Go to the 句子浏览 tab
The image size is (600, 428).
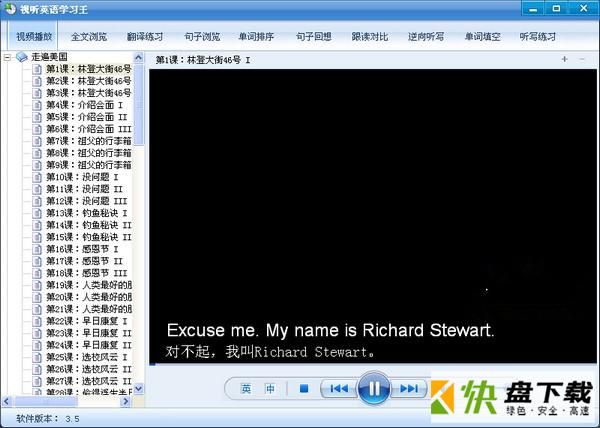[x=202, y=37]
